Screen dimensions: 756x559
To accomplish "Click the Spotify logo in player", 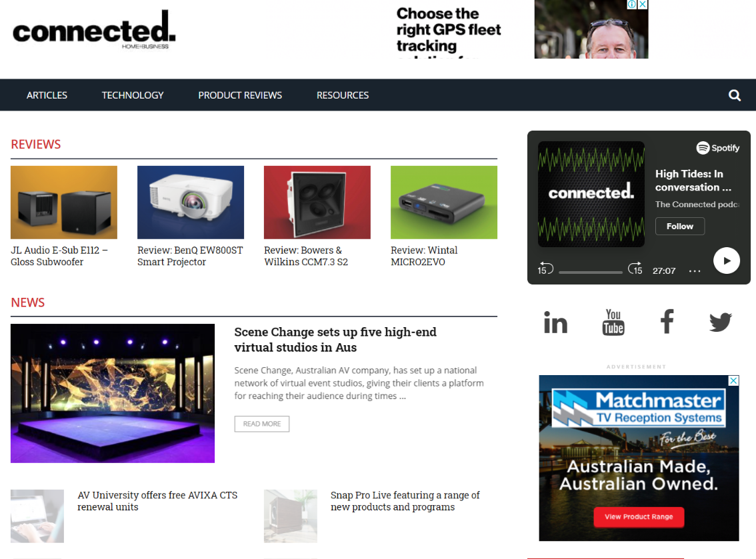I will (717, 148).
